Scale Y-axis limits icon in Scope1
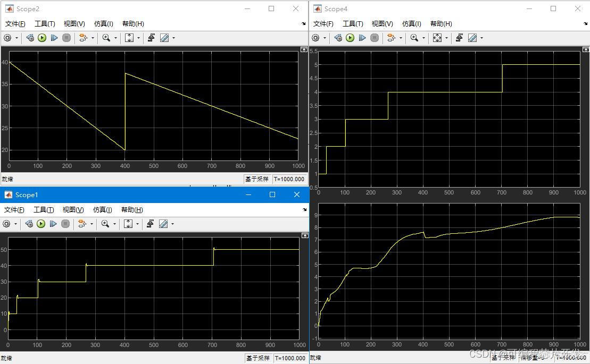The width and height of the screenshot is (590, 364). [128, 224]
